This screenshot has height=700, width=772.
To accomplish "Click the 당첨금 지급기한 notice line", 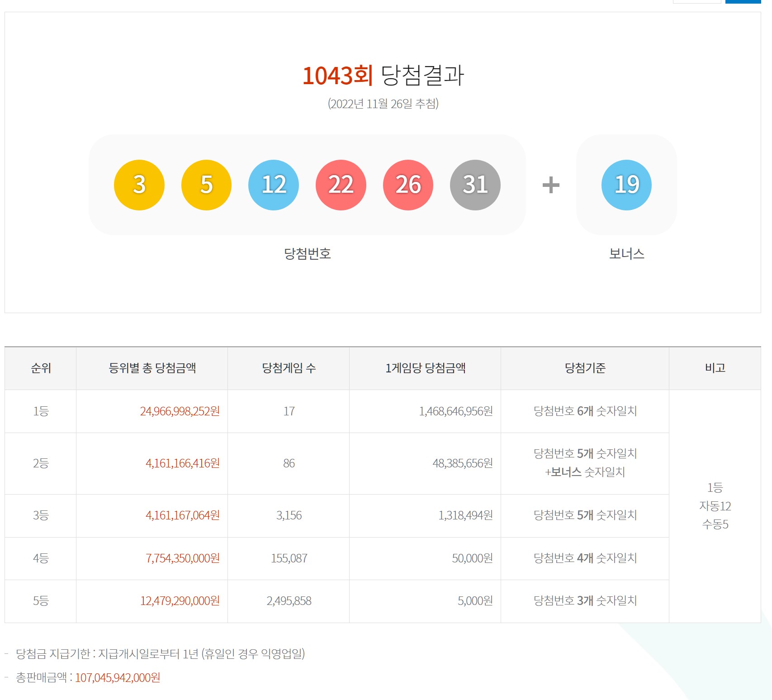I will point(160,653).
